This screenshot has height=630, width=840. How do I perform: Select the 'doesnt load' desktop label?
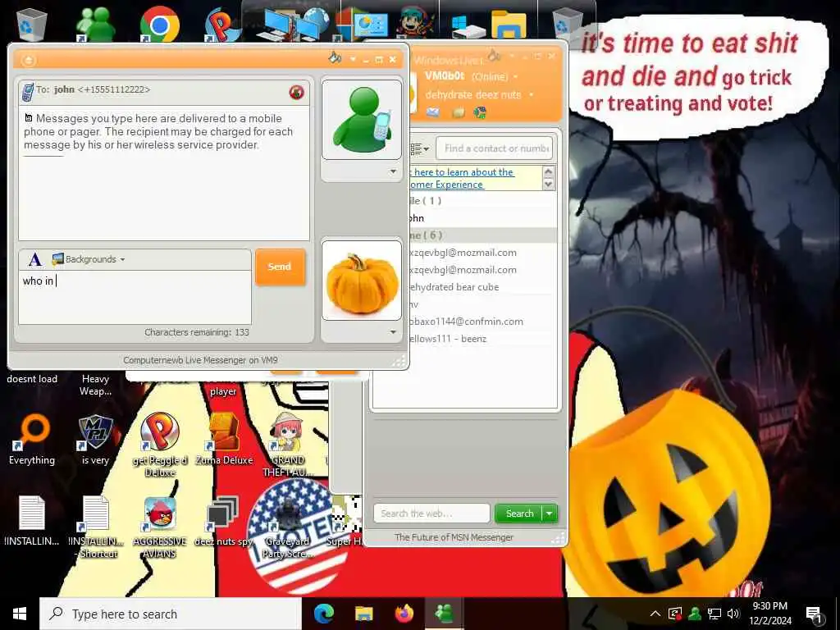tap(32, 379)
